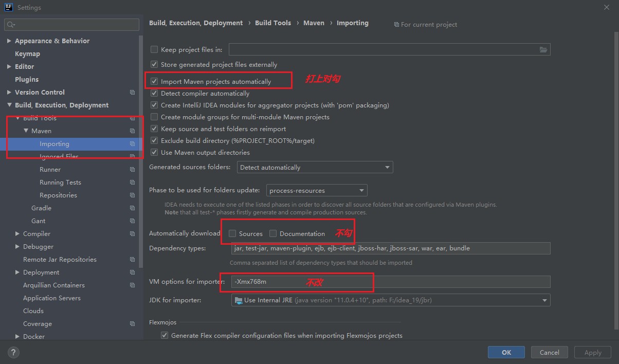Enable automatic download of Documentation
The height and width of the screenshot is (364, 619).
[x=273, y=234]
